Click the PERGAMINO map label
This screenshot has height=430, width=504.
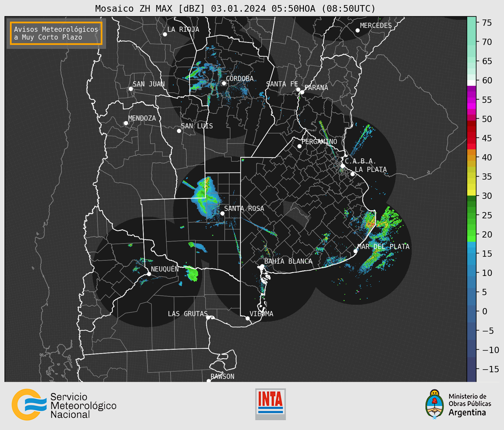[x=319, y=141]
